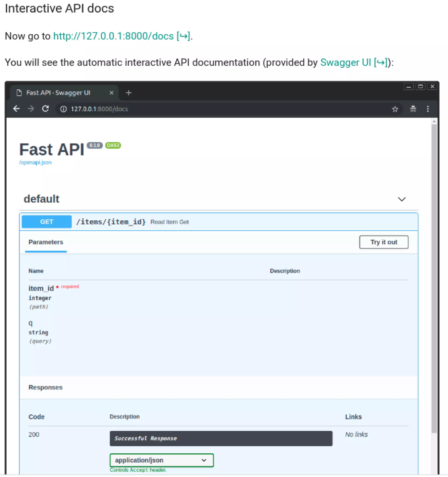Open the http://127.0.0.1:8000/docs link
448x477 pixels.
pos(122,36)
